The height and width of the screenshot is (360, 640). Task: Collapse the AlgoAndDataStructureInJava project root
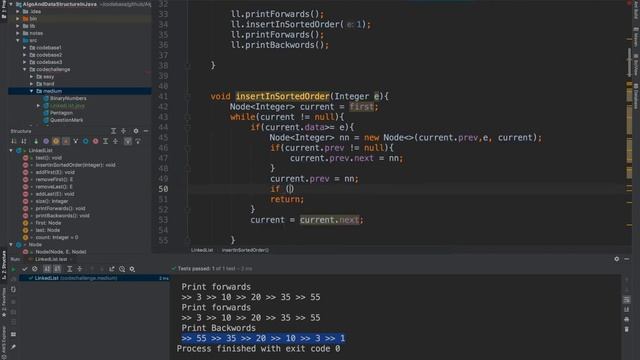11,4
